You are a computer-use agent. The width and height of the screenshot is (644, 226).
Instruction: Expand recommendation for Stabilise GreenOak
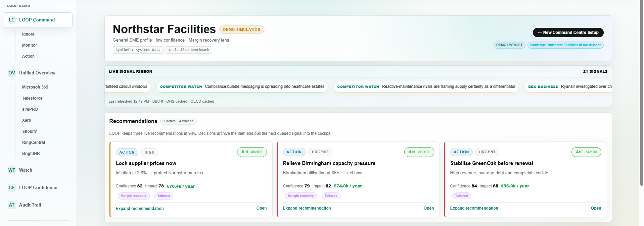click(474, 208)
